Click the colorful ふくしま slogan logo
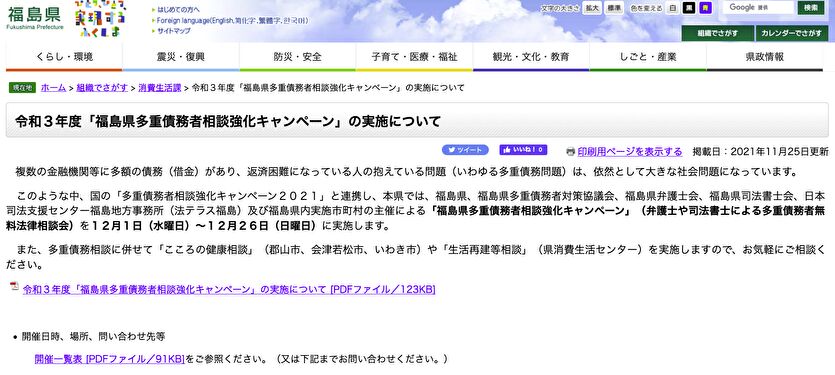 click(x=100, y=18)
